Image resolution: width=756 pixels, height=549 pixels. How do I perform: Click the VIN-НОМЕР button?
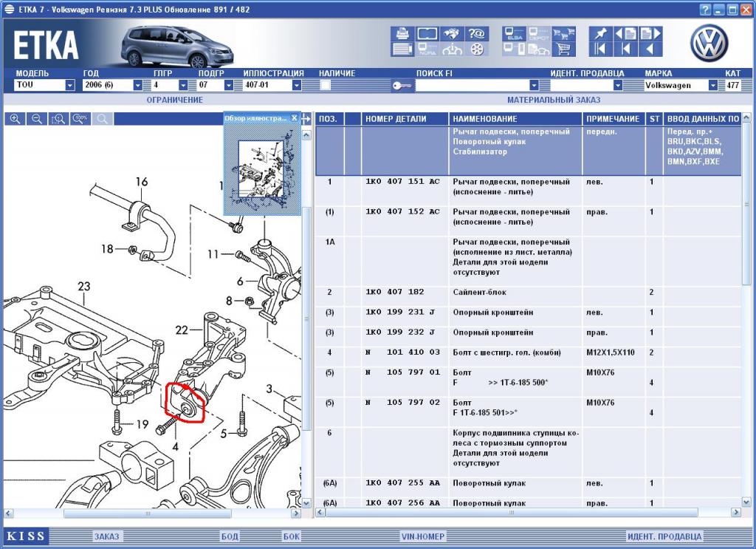click(423, 536)
